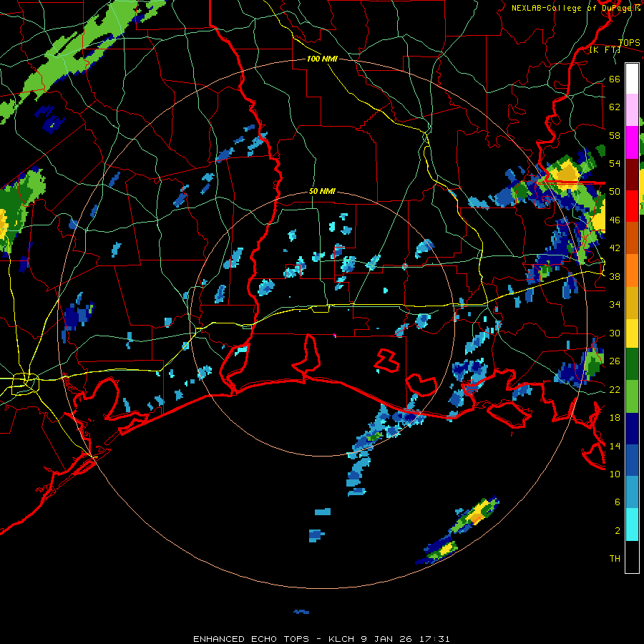Click the legend value label 50
Viewport: 644px width, 644px height.
click(615, 191)
